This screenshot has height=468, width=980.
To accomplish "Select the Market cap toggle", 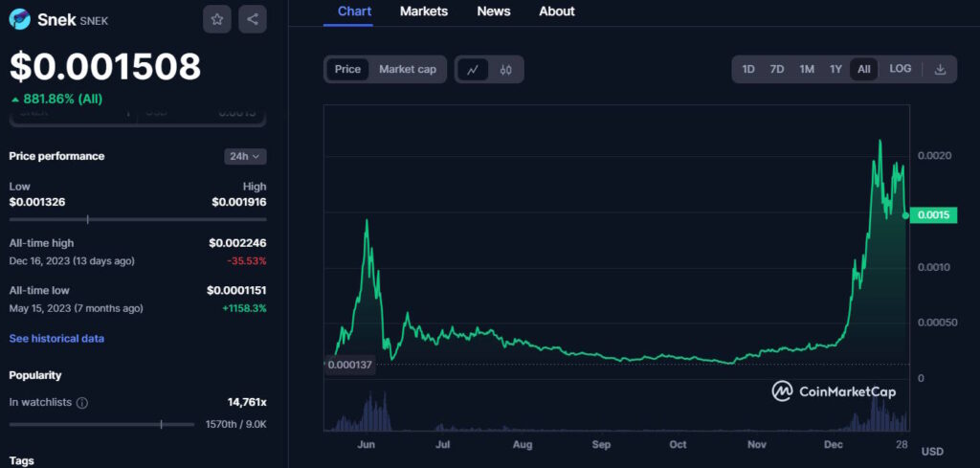I will tap(408, 69).
